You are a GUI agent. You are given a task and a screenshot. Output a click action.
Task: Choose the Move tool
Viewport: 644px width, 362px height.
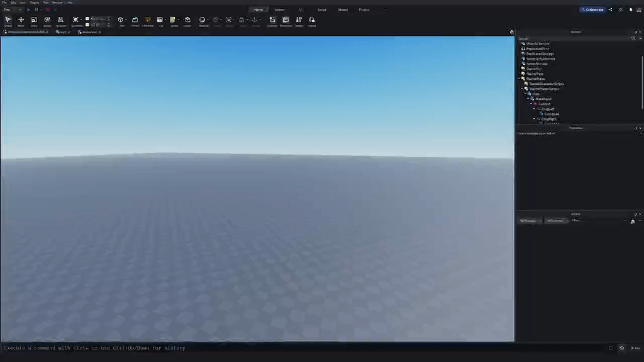click(21, 19)
